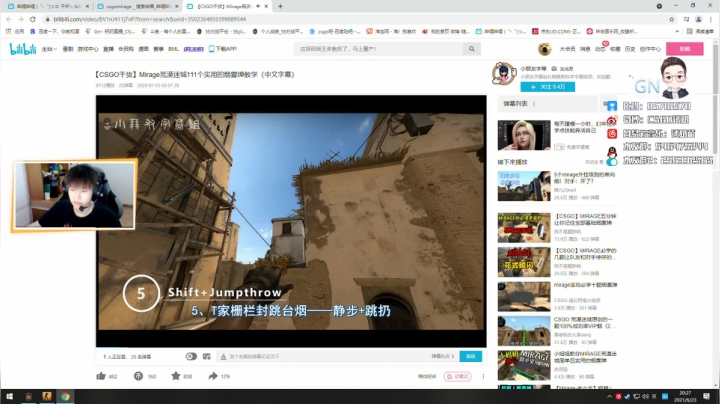
Task: Open 游戏中心 in the bilibili nav bar
Action: [x=88, y=49]
